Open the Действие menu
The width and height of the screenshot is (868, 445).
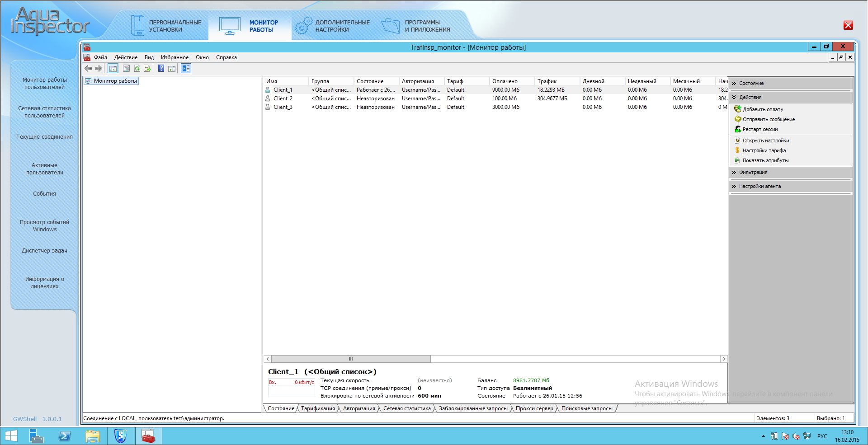(x=126, y=57)
